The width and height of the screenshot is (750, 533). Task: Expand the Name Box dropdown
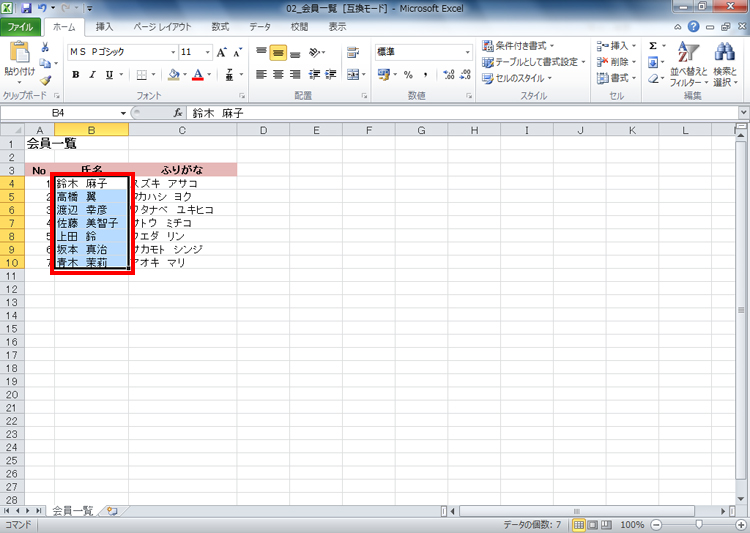click(x=123, y=113)
